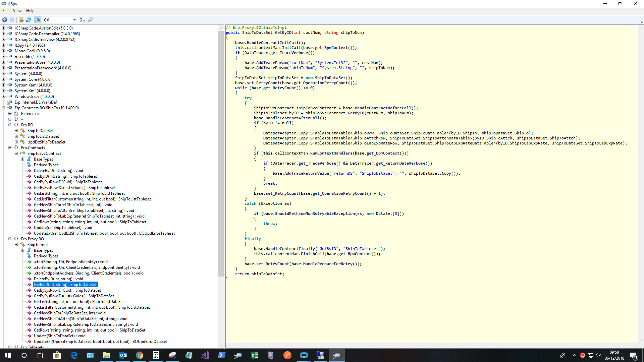The width and height of the screenshot is (644, 362).
Task: Select GetRows method under ShipToSvcContract
Action: coord(90,222)
